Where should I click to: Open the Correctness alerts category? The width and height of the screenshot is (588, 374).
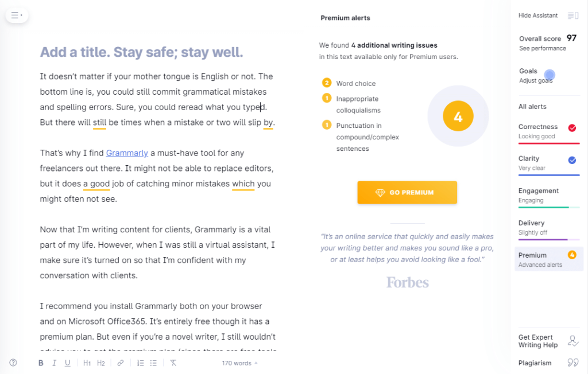(x=548, y=132)
